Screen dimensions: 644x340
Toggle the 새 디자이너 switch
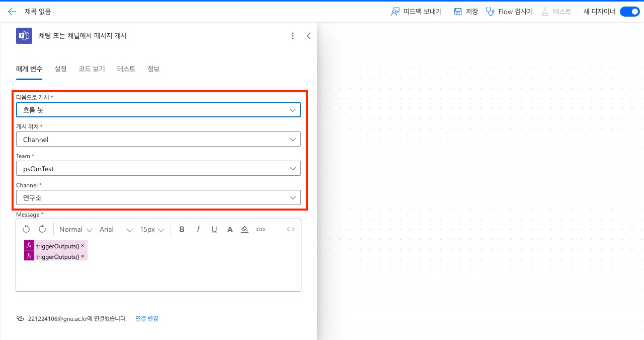tap(629, 12)
